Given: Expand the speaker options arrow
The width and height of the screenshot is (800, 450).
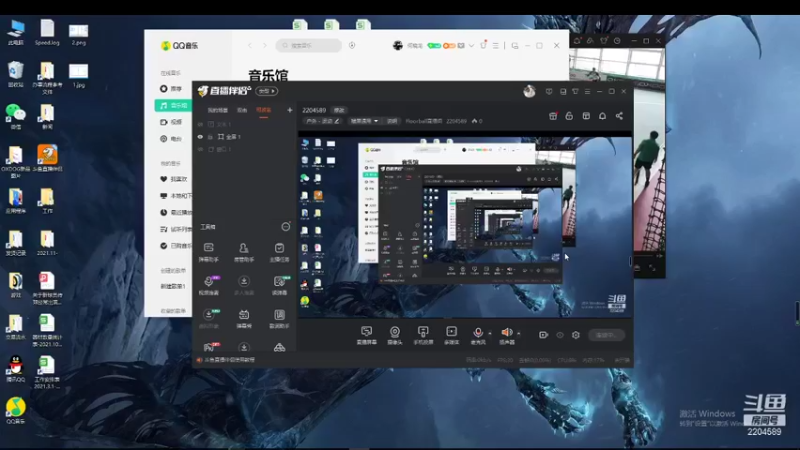Looking at the screenshot, I should 518,334.
